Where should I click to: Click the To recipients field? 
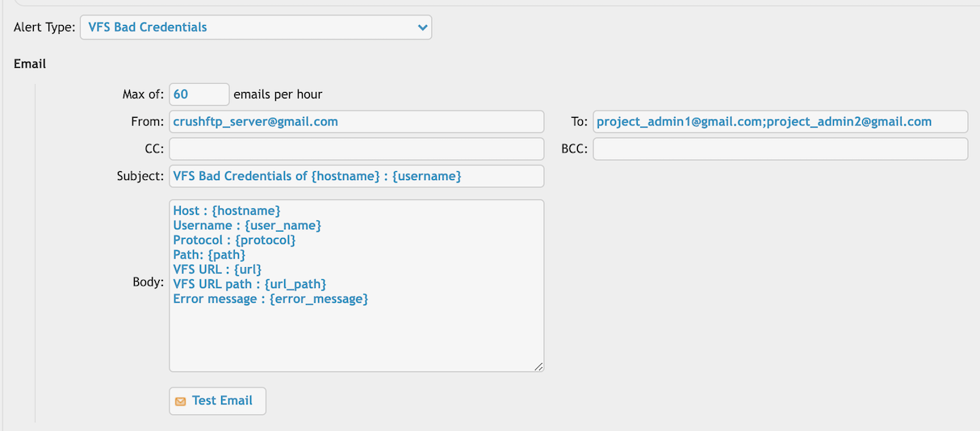click(x=780, y=122)
